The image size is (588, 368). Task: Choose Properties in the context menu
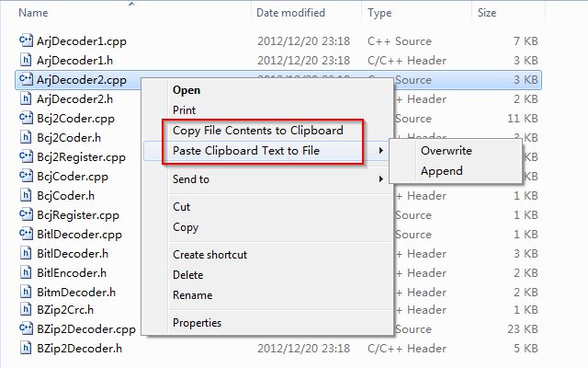(x=197, y=323)
